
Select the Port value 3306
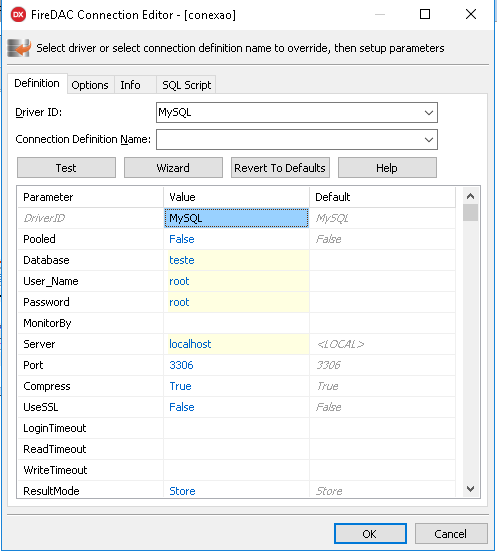click(236, 365)
